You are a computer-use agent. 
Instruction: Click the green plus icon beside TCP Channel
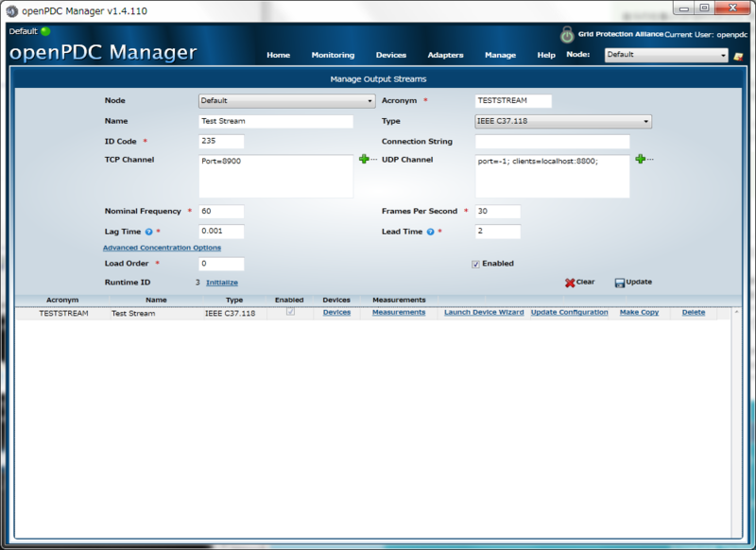click(x=364, y=159)
